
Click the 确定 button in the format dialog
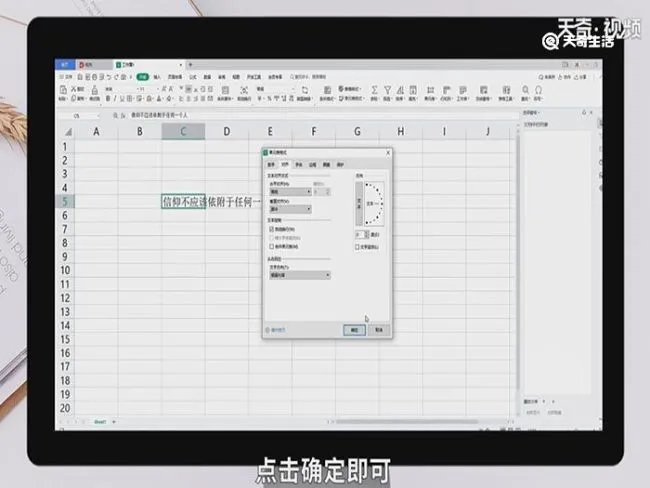pyautogui.click(x=354, y=330)
